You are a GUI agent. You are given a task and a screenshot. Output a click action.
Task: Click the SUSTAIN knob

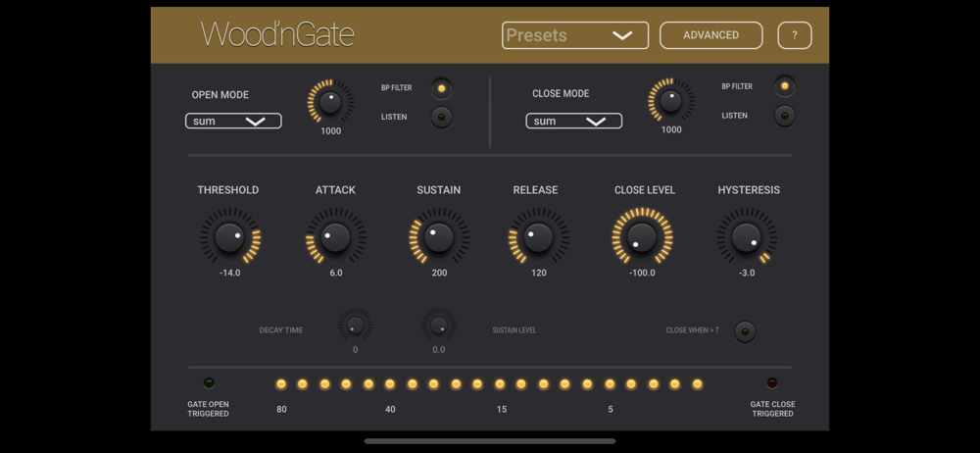pyautogui.click(x=439, y=237)
